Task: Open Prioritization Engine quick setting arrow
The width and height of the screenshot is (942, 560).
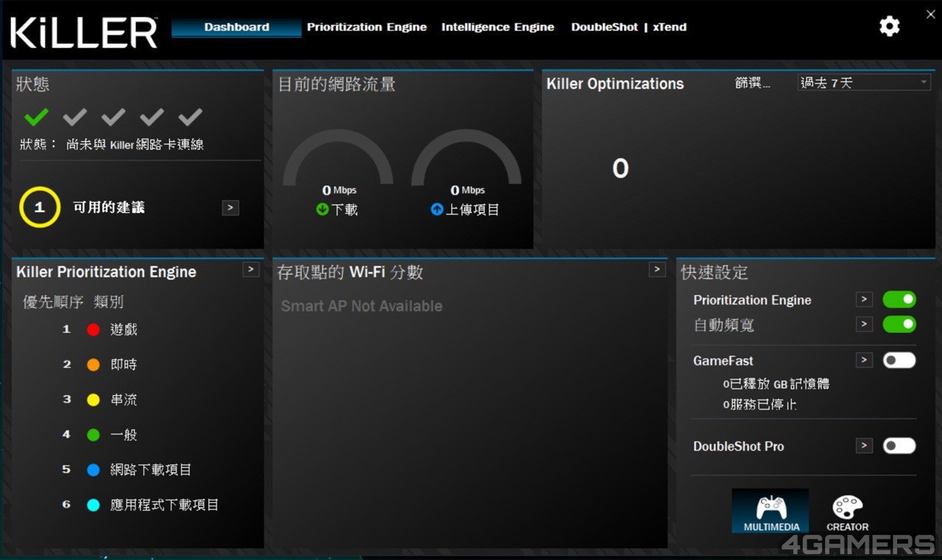Action: pos(864,300)
